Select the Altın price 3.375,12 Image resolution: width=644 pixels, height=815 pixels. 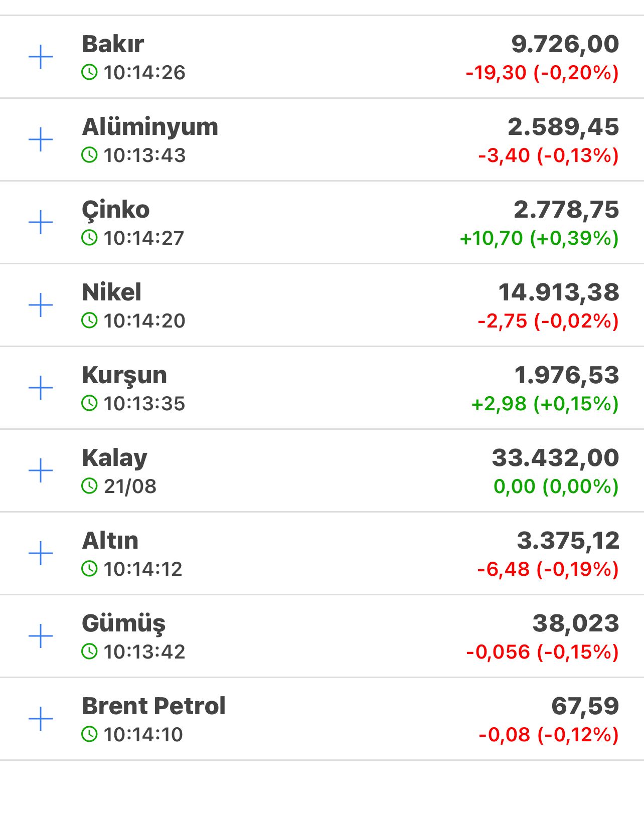[568, 541]
